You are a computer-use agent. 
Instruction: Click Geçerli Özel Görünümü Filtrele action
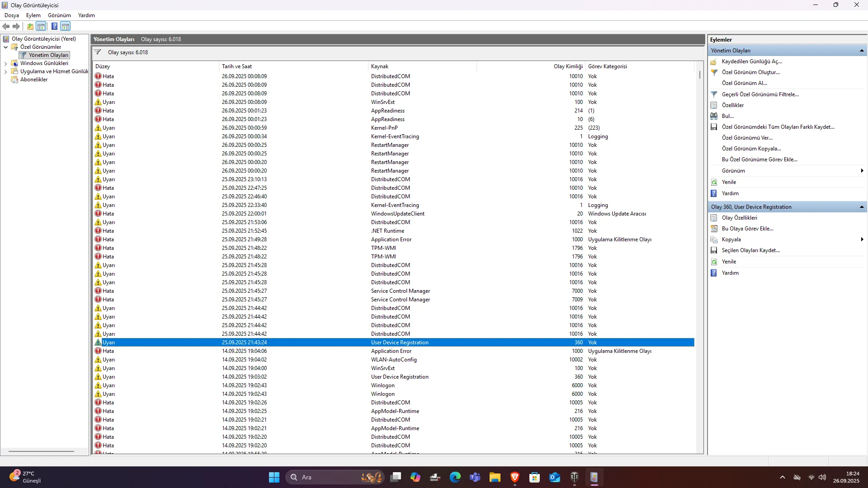(x=760, y=94)
